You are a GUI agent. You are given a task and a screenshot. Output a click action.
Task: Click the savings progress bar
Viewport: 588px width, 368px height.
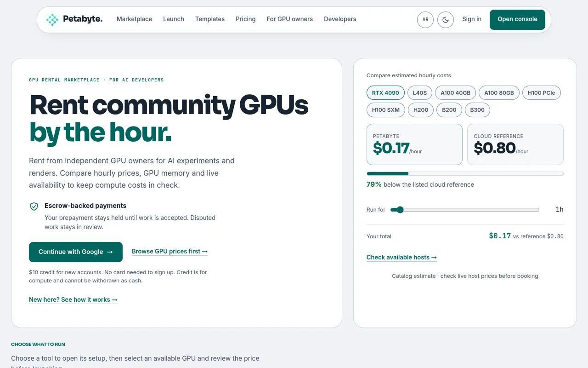click(x=465, y=174)
